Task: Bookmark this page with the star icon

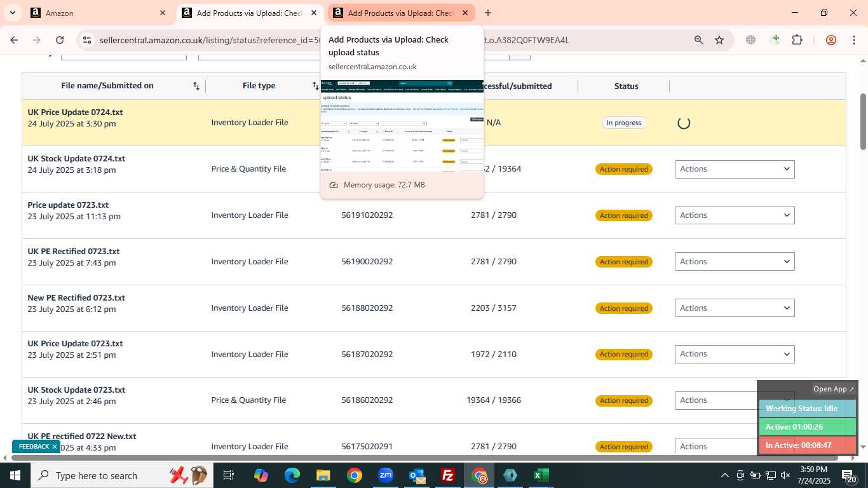Action: pos(719,40)
